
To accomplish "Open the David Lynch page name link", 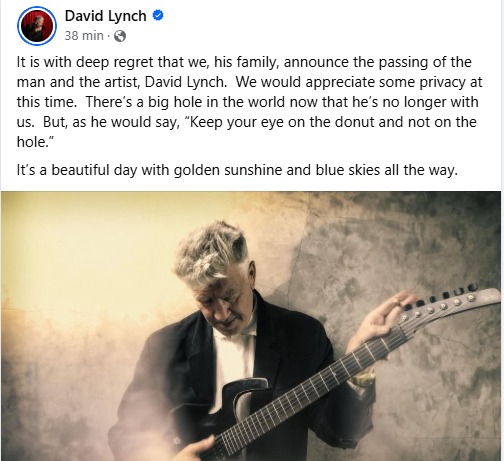I will pyautogui.click(x=105, y=16).
